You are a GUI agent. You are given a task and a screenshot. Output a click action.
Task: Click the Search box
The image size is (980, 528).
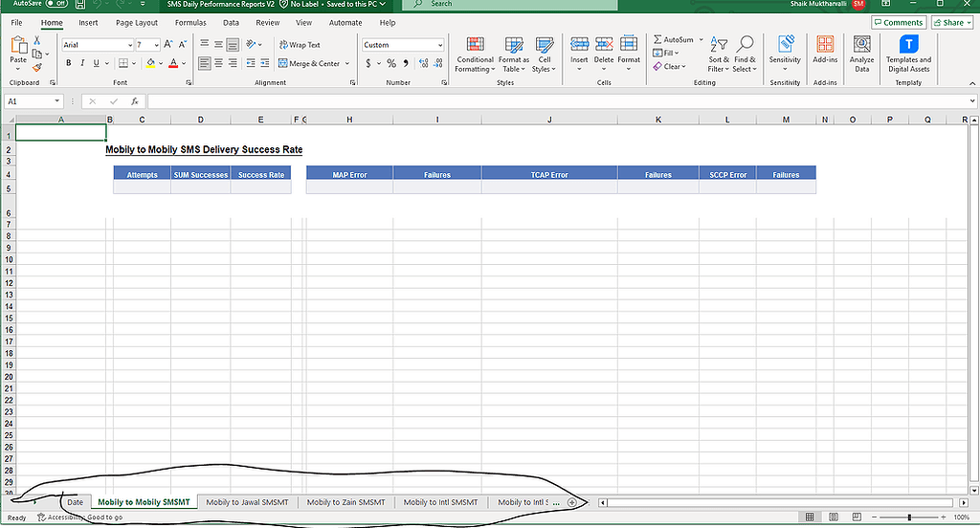point(510,5)
